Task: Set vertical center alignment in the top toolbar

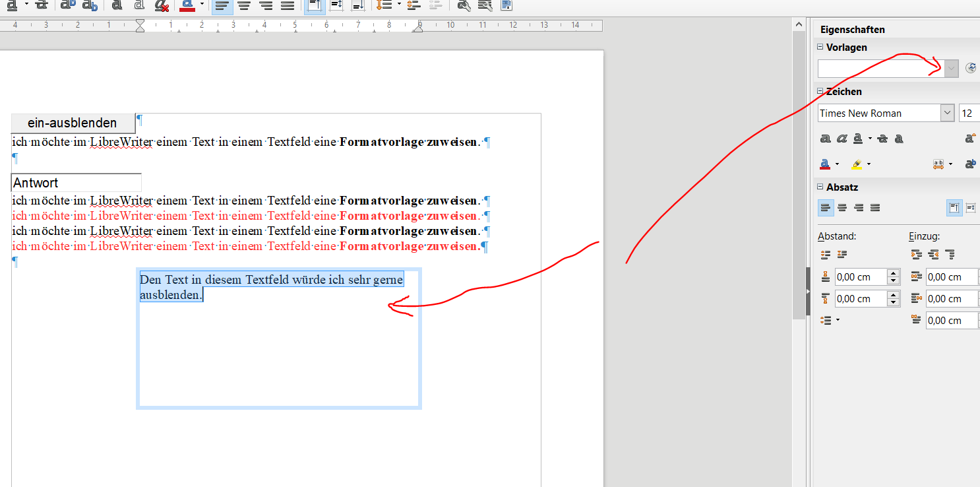Action: click(336, 6)
